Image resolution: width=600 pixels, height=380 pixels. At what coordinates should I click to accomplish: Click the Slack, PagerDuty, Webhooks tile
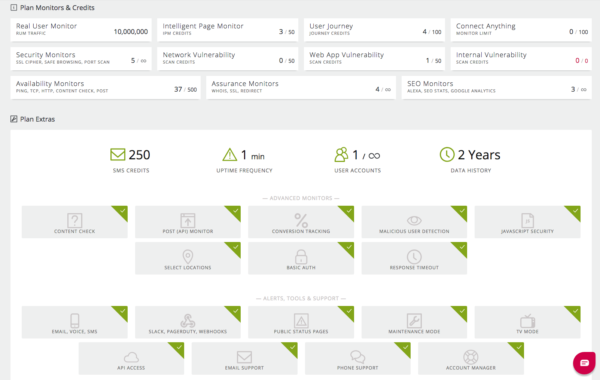point(188,322)
